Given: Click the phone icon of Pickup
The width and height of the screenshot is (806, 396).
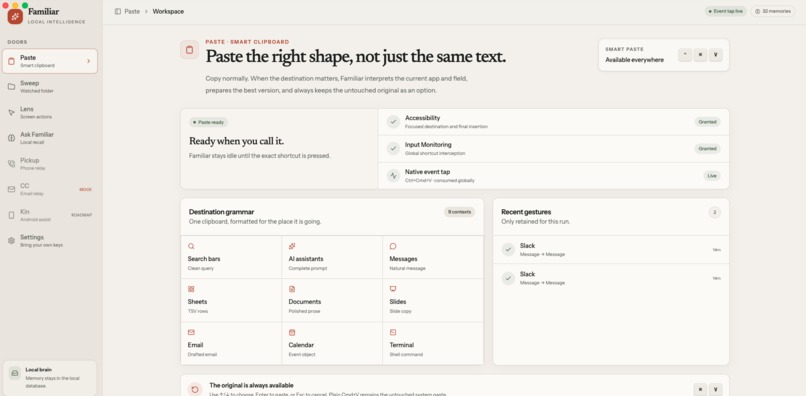Looking at the screenshot, I should (x=11, y=164).
